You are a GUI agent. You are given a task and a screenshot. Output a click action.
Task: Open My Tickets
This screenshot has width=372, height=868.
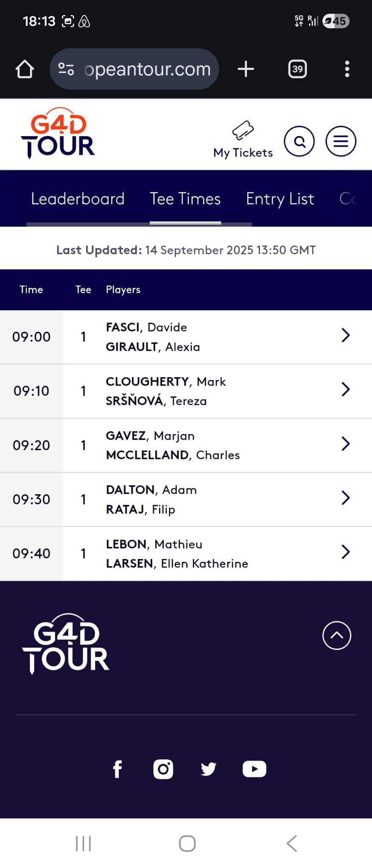(x=243, y=140)
